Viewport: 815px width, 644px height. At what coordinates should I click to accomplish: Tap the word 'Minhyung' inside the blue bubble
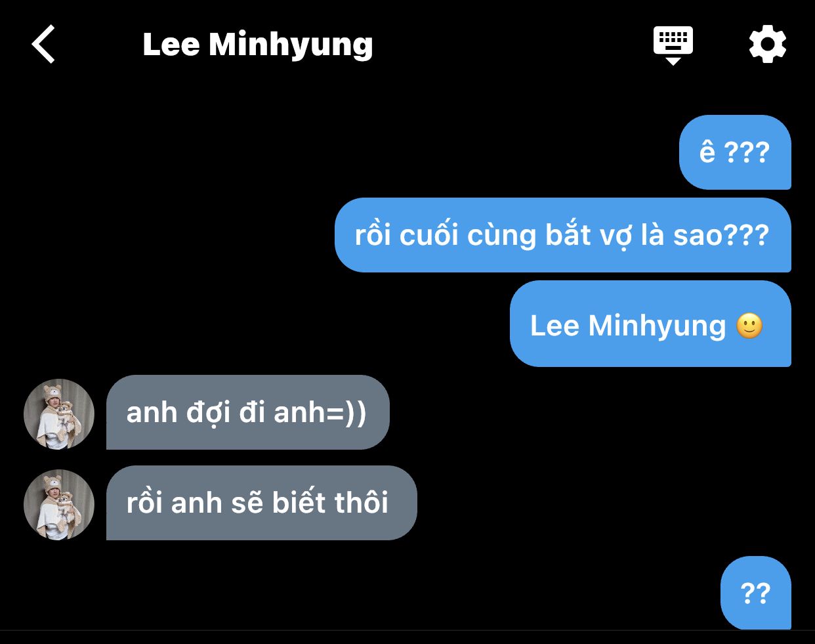(x=658, y=326)
